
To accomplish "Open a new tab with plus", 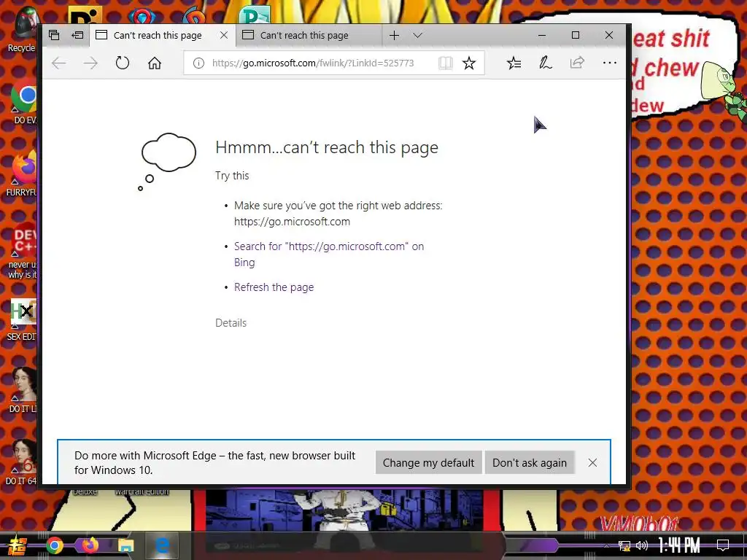I will [x=394, y=35].
